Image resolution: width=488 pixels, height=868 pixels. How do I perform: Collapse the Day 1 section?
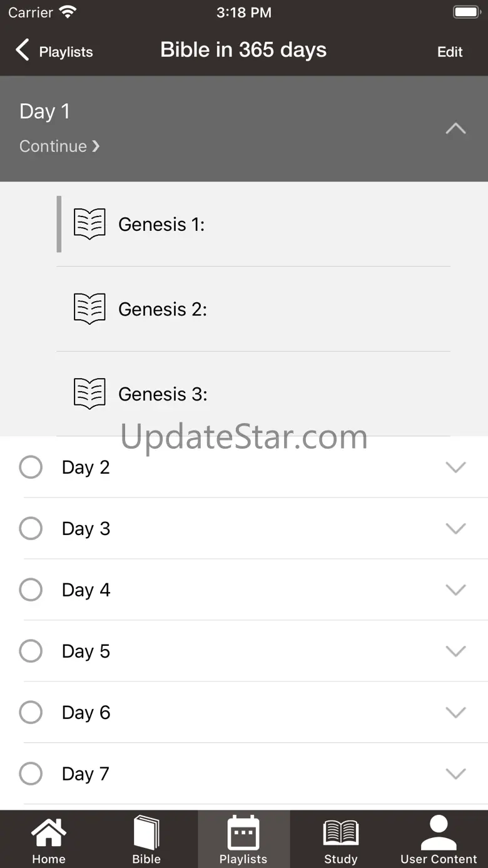[455, 129]
